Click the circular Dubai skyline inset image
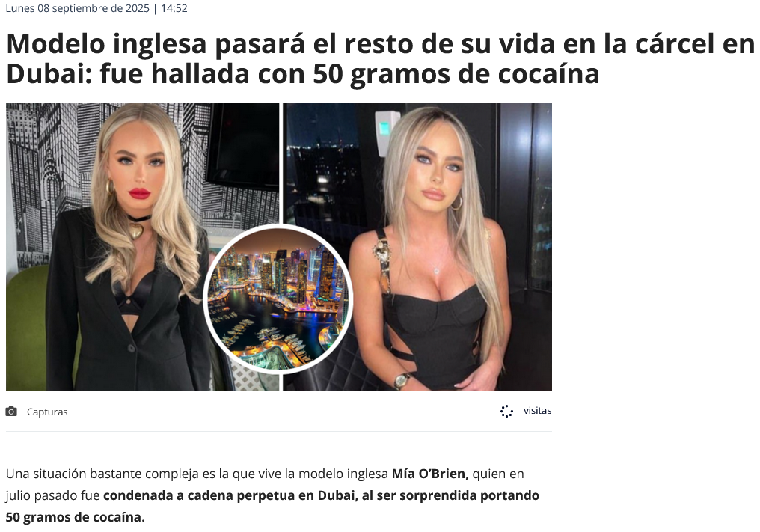 click(278, 299)
